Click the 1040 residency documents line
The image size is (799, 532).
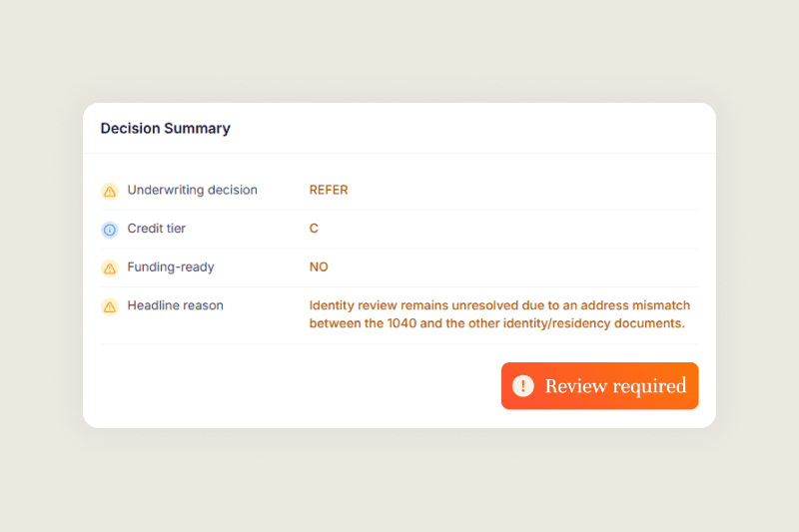click(x=496, y=323)
